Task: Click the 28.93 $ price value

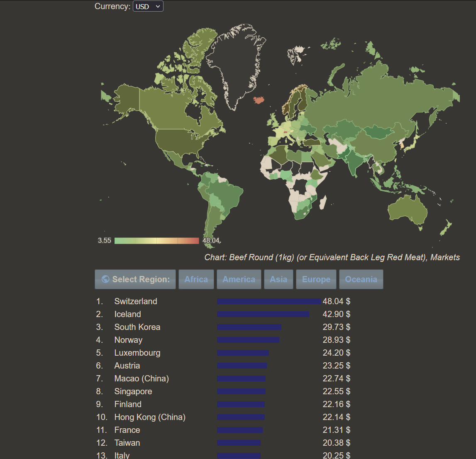Action: [337, 340]
